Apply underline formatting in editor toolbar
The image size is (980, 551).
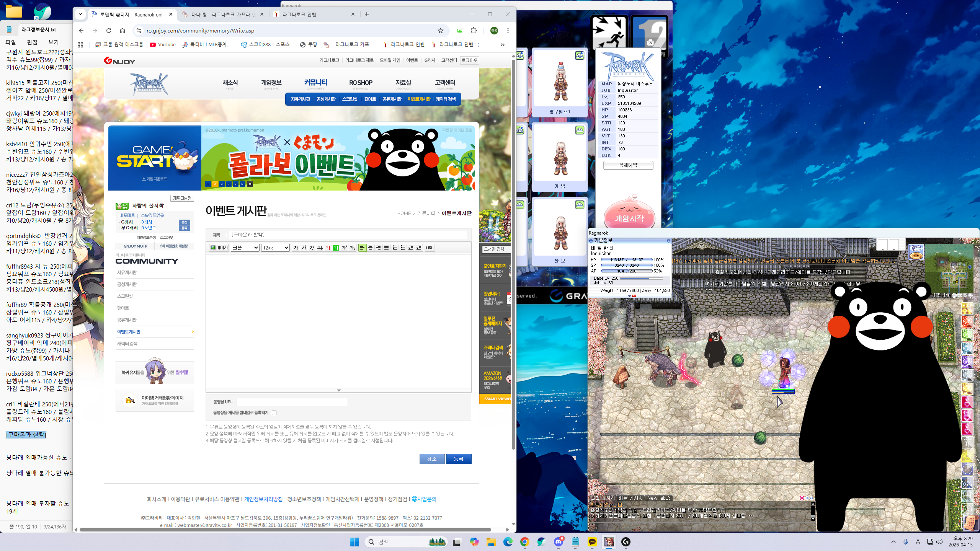point(304,248)
